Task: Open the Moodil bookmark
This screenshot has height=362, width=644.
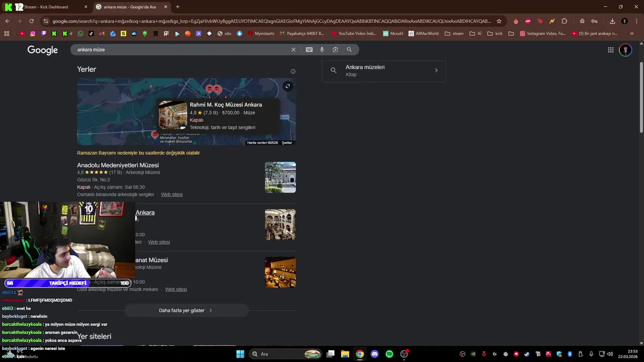Action: click(x=393, y=34)
